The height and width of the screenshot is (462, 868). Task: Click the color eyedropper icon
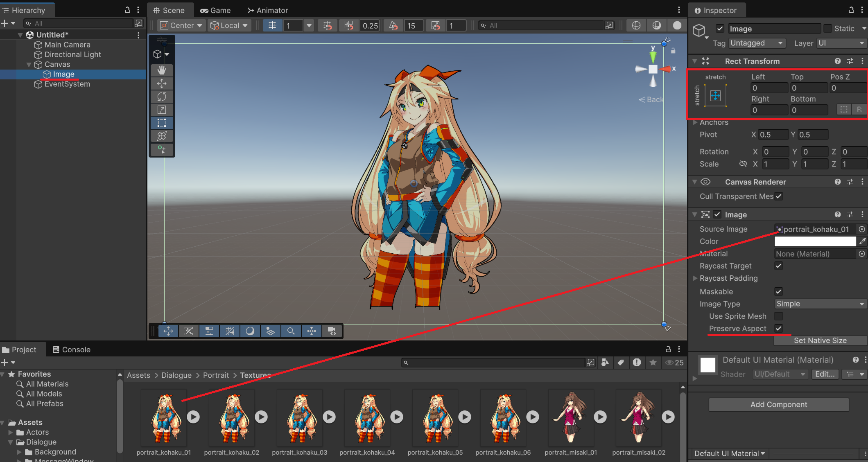coord(862,241)
